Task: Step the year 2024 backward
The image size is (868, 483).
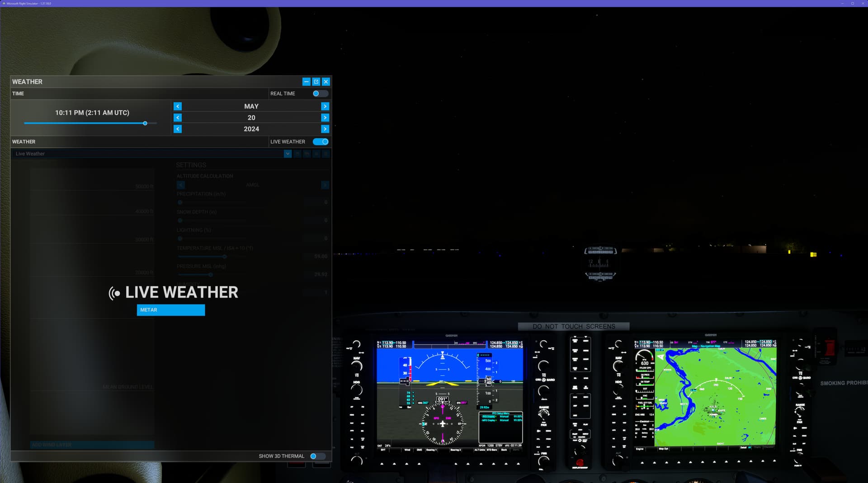Action: [x=178, y=129]
